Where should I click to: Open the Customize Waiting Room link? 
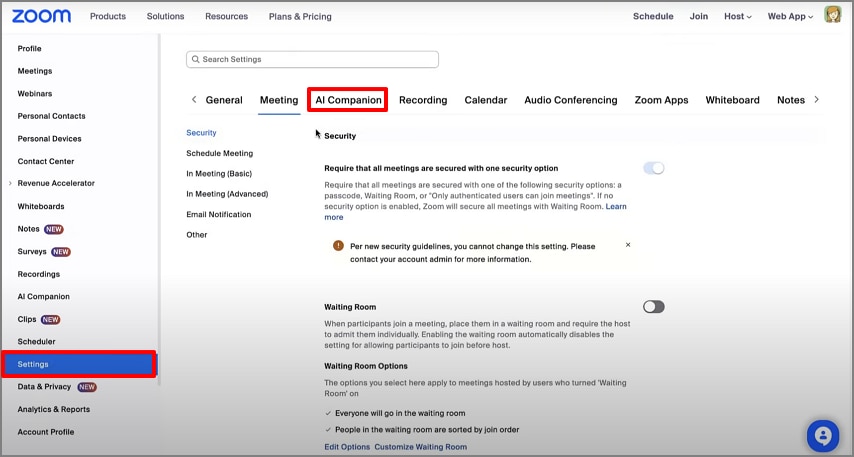(x=420, y=447)
